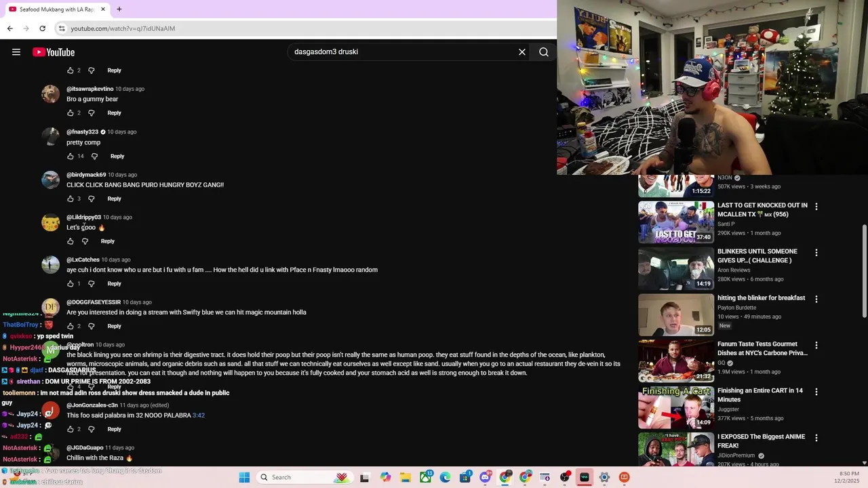Dislike the CLICK CLICK BANG BANG comment

click(92, 199)
